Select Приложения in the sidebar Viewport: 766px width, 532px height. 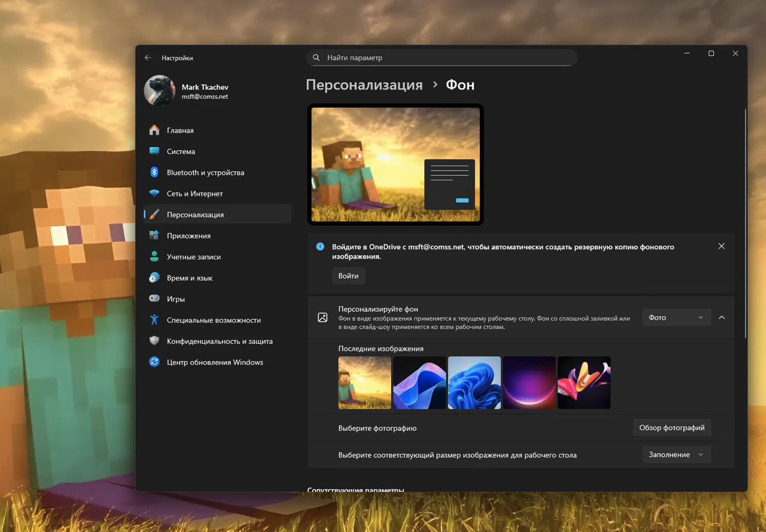pyautogui.click(x=218, y=235)
